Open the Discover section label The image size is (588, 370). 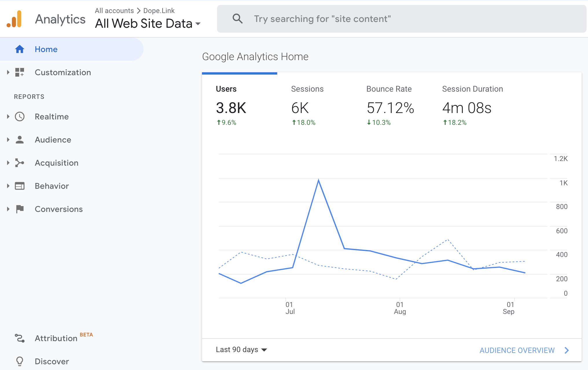(52, 361)
